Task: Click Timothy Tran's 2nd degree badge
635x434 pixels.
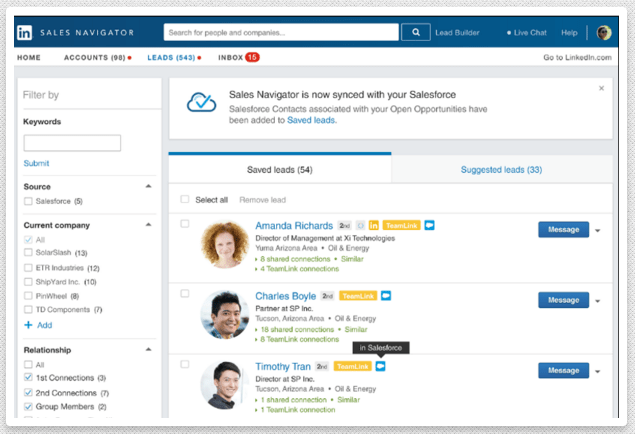Action: [322, 366]
